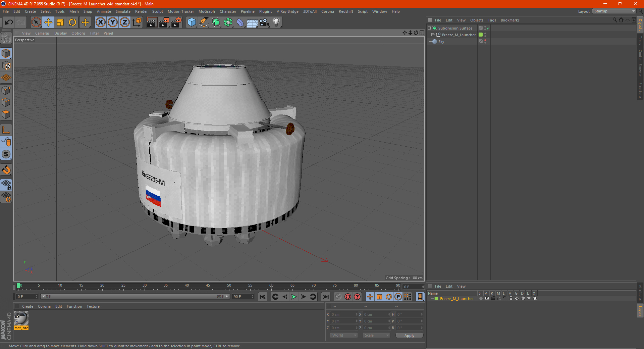
Task: Click the timeline preview range slider
Action: [135, 297]
